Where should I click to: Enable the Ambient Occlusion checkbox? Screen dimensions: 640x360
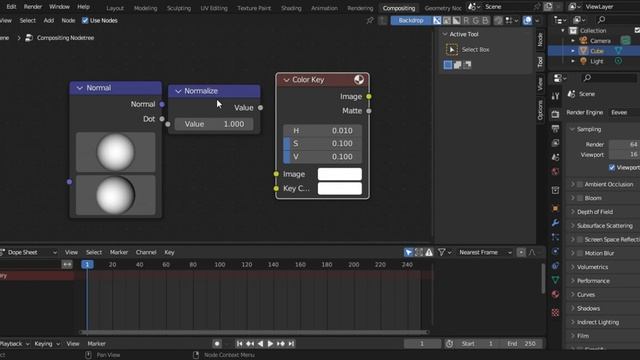tap(580, 184)
